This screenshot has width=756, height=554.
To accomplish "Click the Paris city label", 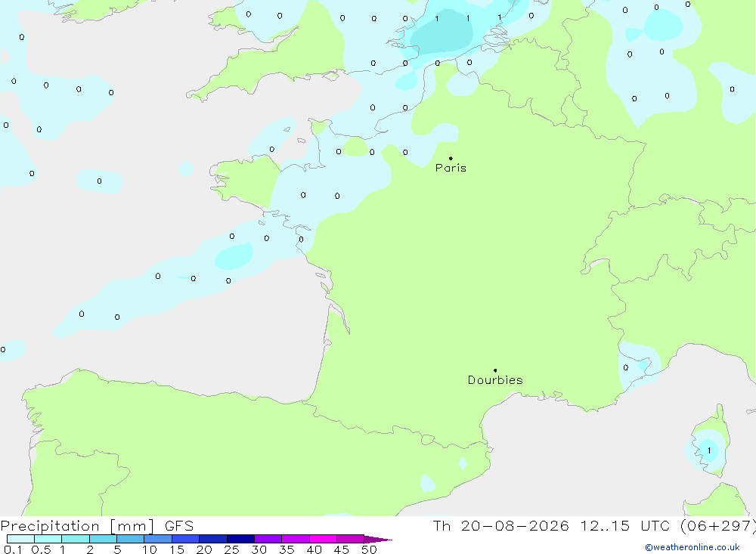I will pyautogui.click(x=451, y=168).
